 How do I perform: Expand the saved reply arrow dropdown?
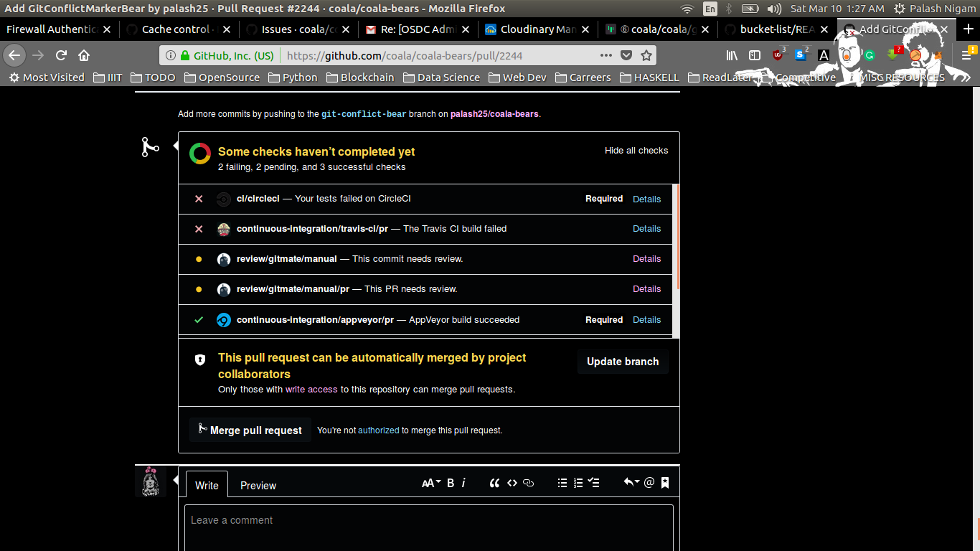point(631,483)
